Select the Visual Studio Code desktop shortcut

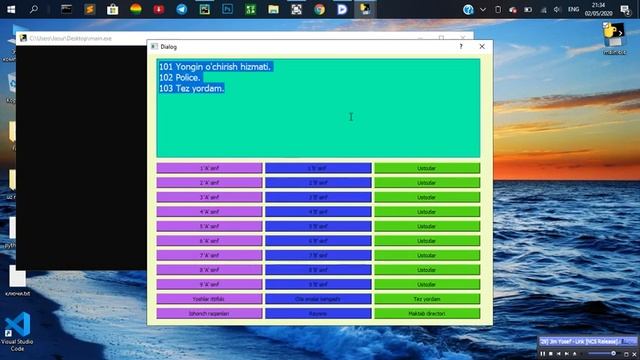pos(18,331)
